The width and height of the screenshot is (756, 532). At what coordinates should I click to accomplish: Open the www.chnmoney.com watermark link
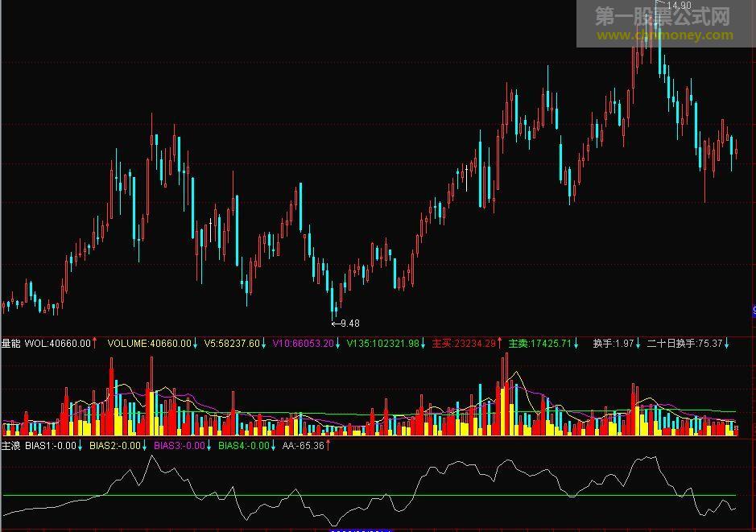coord(665,35)
